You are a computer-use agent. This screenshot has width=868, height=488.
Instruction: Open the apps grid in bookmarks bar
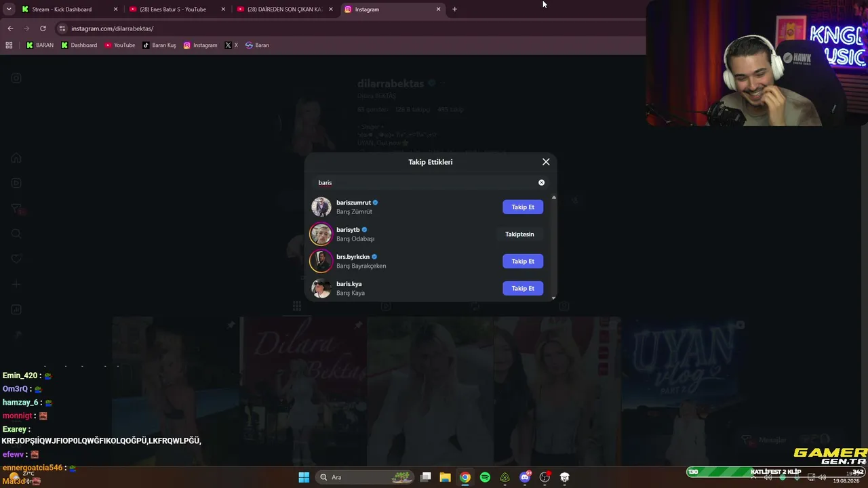[x=9, y=45]
